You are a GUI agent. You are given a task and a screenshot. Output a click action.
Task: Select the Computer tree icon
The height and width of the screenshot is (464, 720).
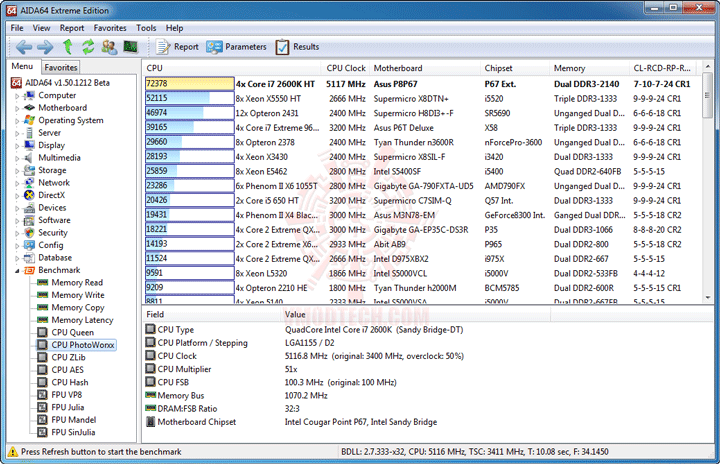pyautogui.click(x=29, y=96)
